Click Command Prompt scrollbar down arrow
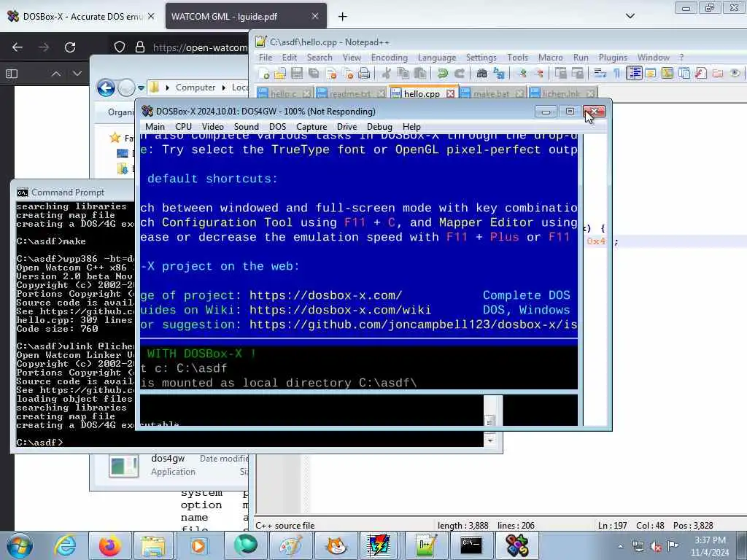Image resolution: width=747 pixels, height=560 pixels. pos(490,441)
